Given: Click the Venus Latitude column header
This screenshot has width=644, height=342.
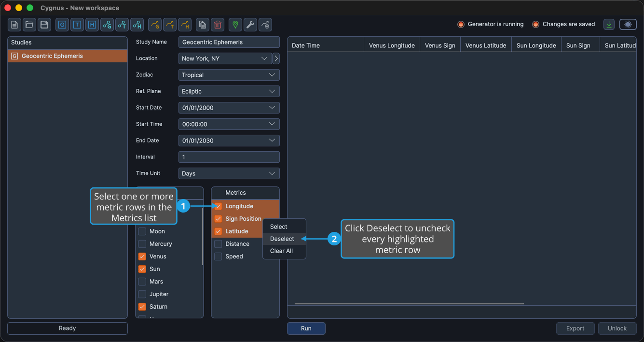Looking at the screenshot, I should click(486, 45).
